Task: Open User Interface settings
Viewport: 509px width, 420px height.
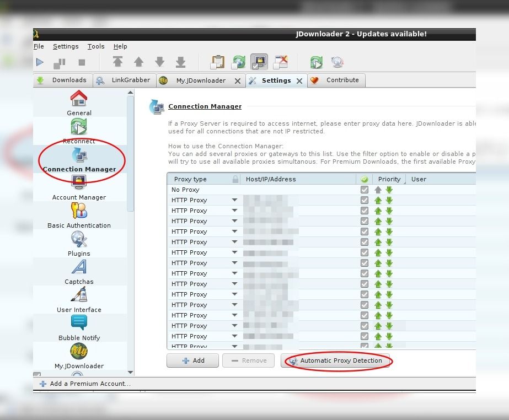Action: click(x=79, y=300)
